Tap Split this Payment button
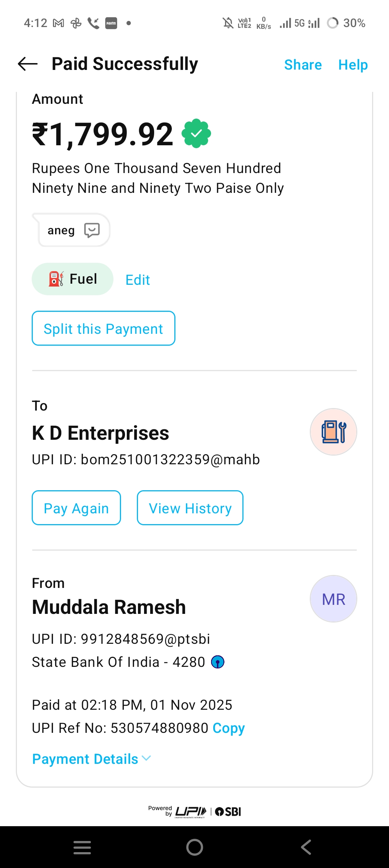 pos(103,328)
